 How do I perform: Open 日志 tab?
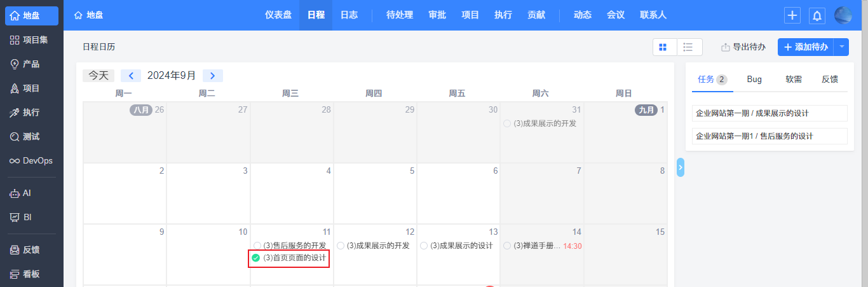(x=349, y=15)
